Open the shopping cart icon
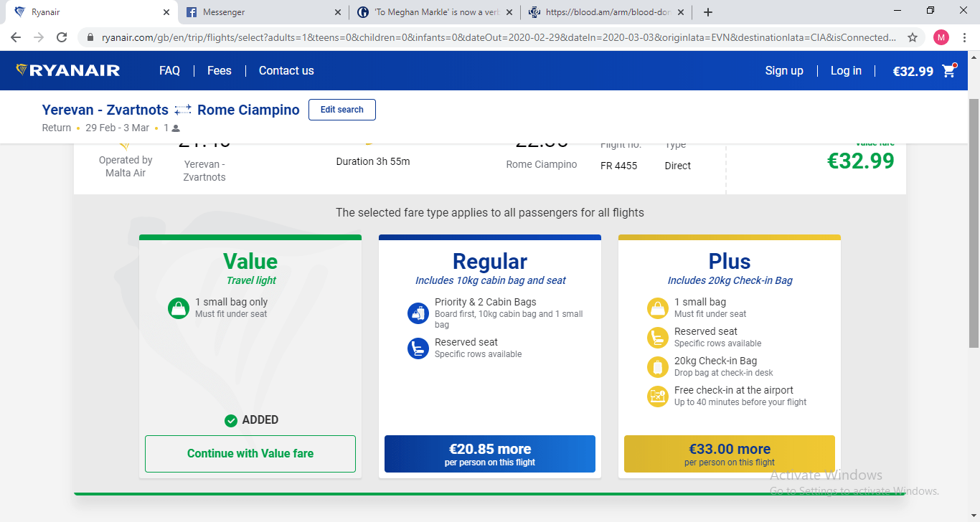This screenshot has width=980, height=522. coord(949,70)
